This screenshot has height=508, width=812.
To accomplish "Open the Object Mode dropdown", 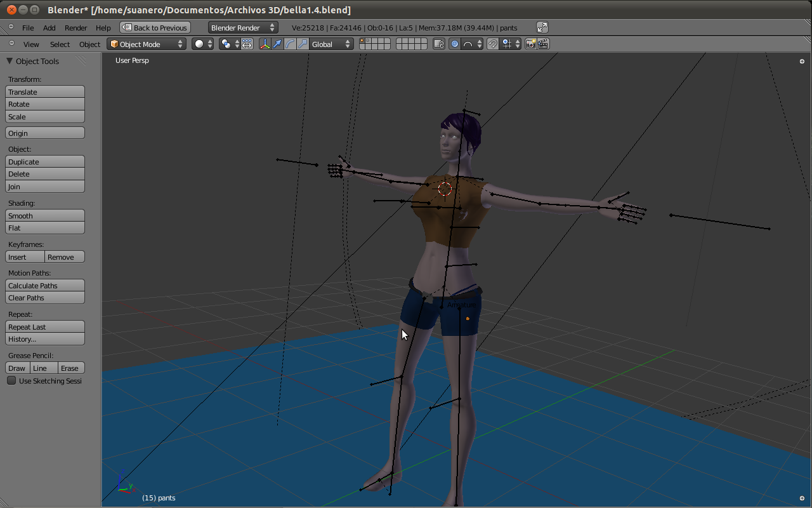I will pyautogui.click(x=146, y=44).
